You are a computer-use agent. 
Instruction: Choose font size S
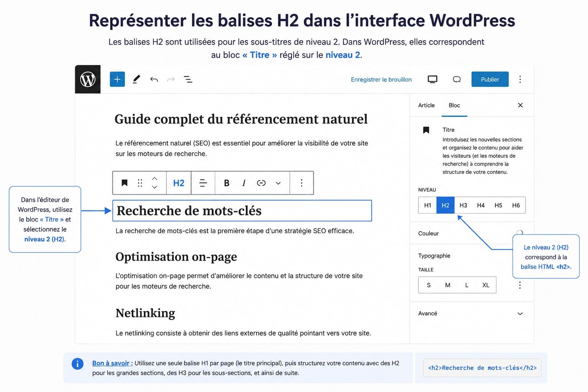tap(429, 285)
